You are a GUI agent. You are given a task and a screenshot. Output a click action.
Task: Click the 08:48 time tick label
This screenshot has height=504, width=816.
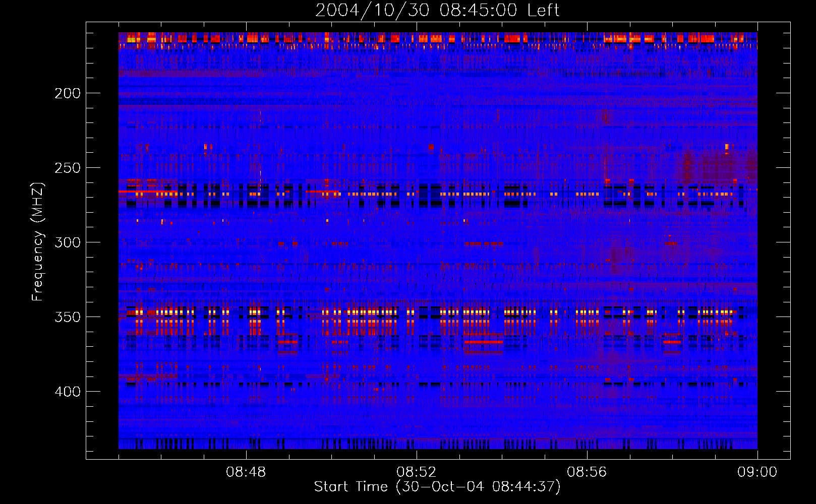pyautogui.click(x=246, y=472)
